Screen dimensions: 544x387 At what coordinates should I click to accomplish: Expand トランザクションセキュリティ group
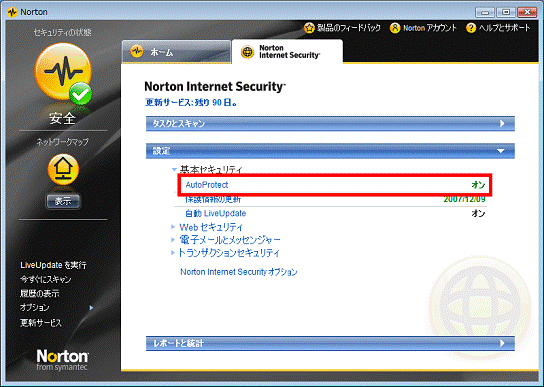coord(173,252)
